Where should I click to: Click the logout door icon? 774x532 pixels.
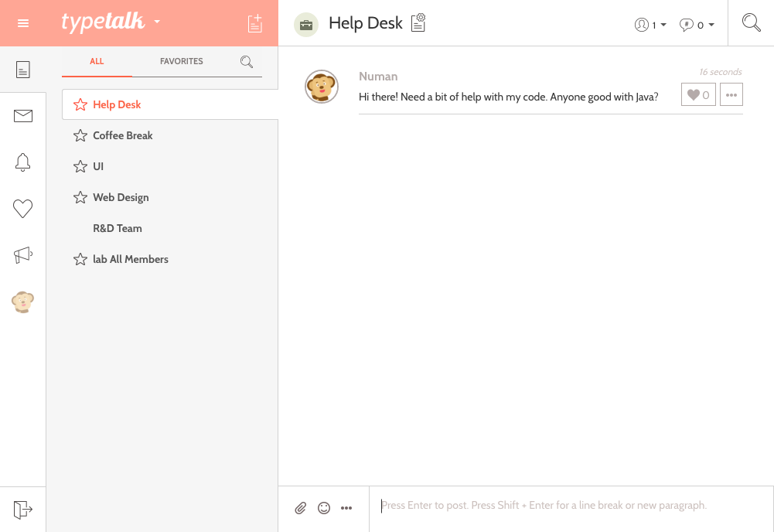[x=22, y=510]
